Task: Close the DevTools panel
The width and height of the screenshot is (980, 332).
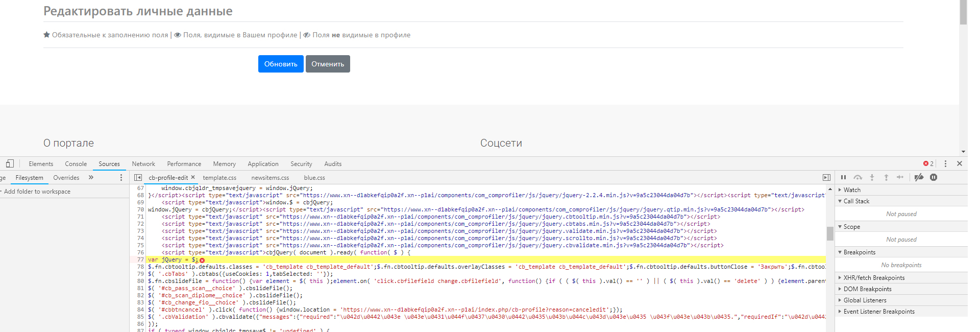Action: (960, 163)
